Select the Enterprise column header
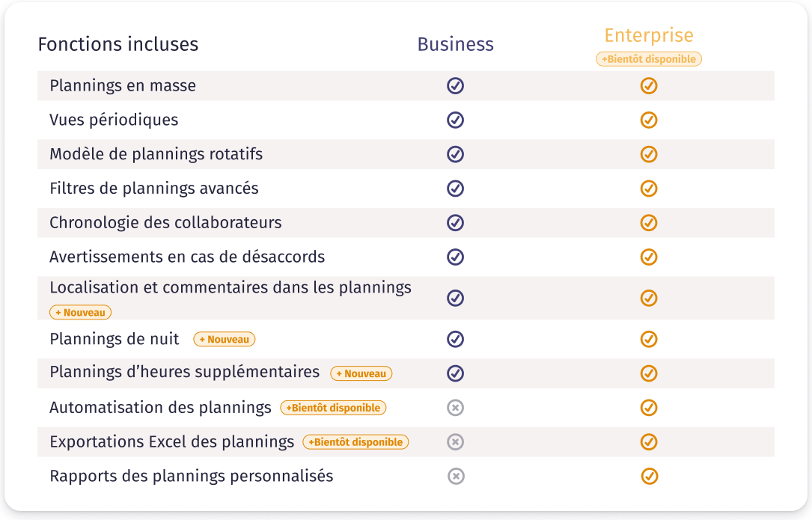The image size is (812, 520). tap(649, 35)
